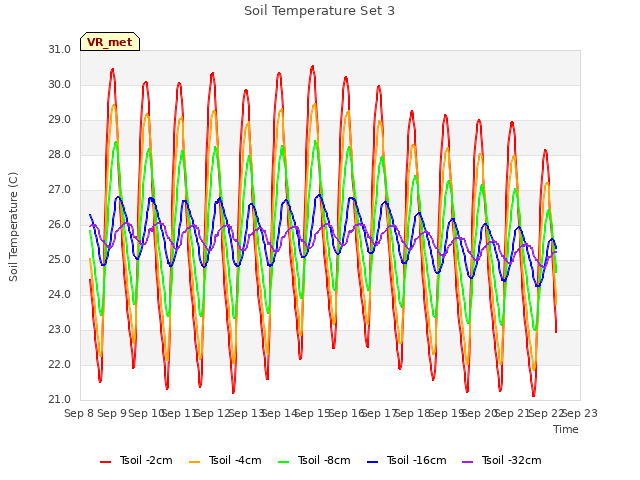Click the blue Tsoil -16cm legend swatch
Image resolution: width=640 pixels, height=480 pixels.
pyautogui.click(x=373, y=462)
